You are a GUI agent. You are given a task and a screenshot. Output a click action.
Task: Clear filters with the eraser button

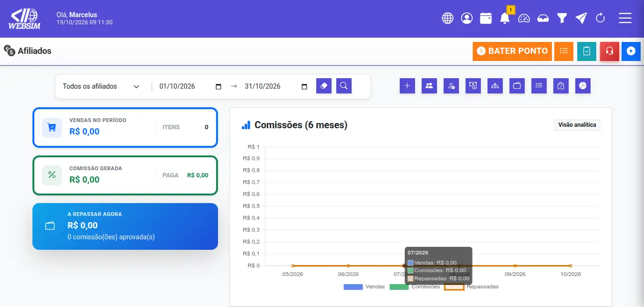(x=324, y=86)
